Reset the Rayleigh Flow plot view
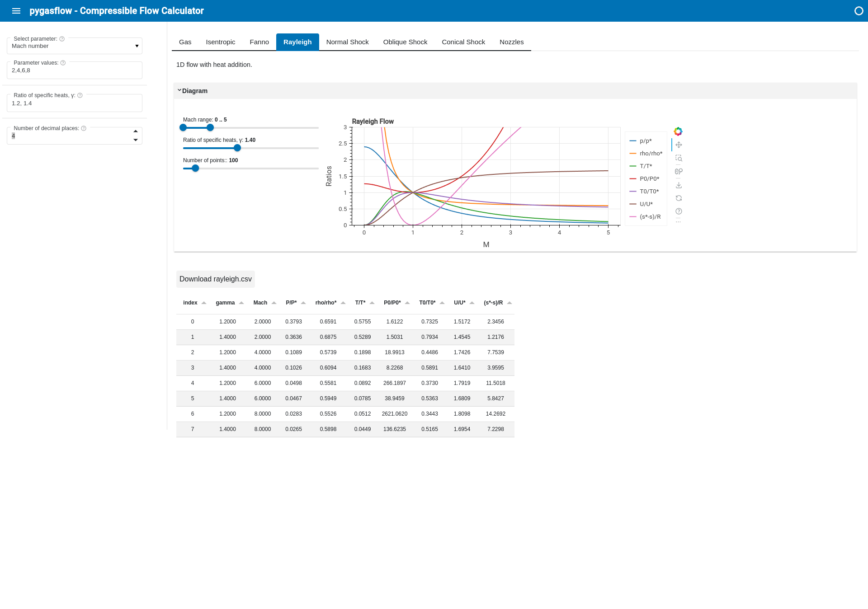This screenshot has height=609, width=868. point(679,198)
